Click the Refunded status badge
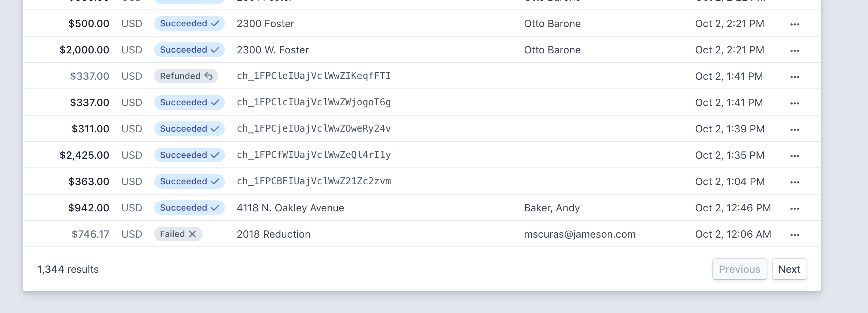The height and width of the screenshot is (313, 868). (186, 76)
